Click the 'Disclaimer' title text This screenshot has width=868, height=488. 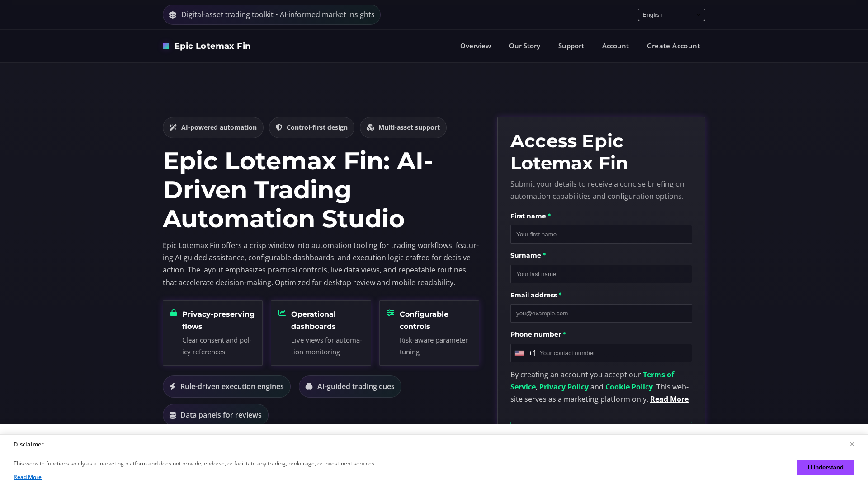pyautogui.click(x=28, y=445)
